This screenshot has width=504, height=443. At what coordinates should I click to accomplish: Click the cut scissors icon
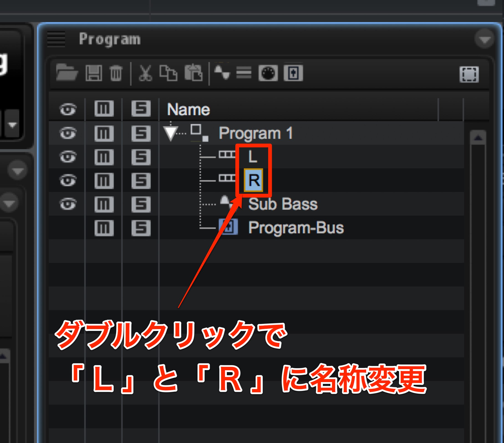pos(145,73)
